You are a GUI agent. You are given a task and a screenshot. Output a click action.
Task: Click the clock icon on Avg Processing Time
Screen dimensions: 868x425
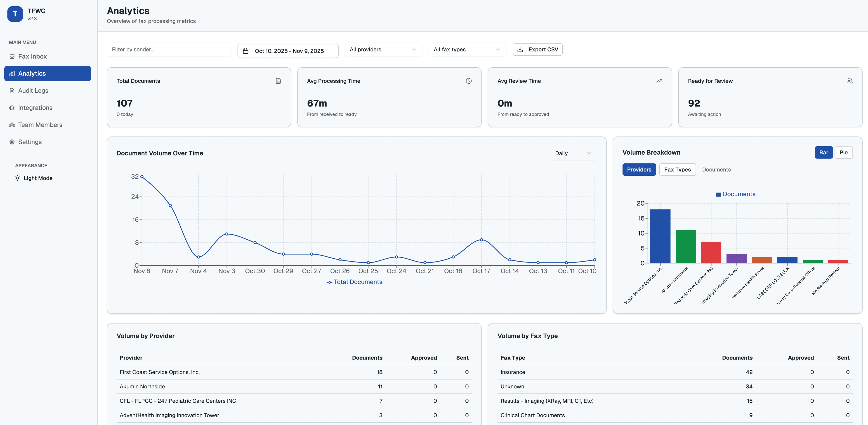(x=468, y=81)
